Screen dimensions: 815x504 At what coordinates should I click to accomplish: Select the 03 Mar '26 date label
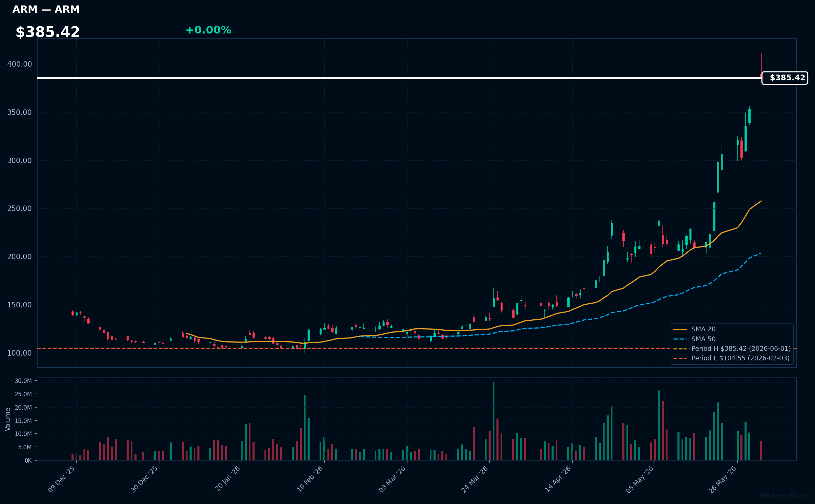point(392,479)
